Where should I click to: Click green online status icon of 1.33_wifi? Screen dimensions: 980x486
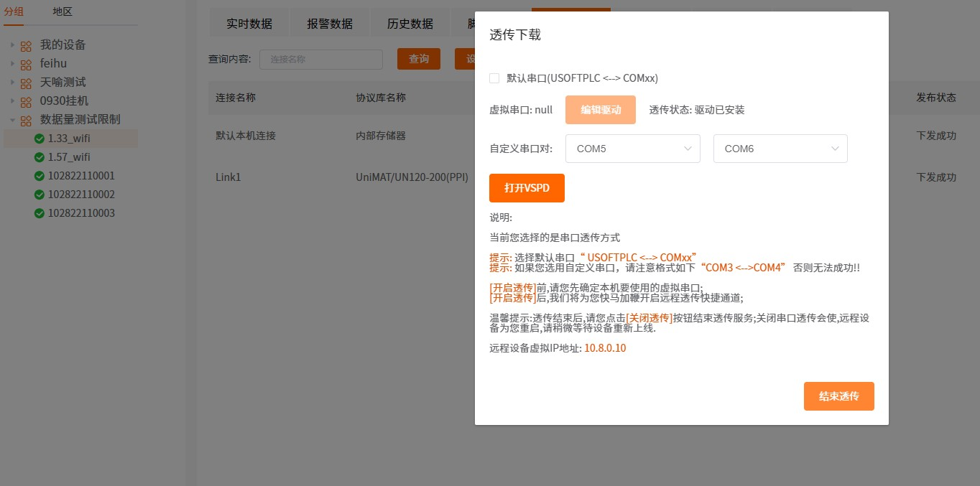pos(40,139)
